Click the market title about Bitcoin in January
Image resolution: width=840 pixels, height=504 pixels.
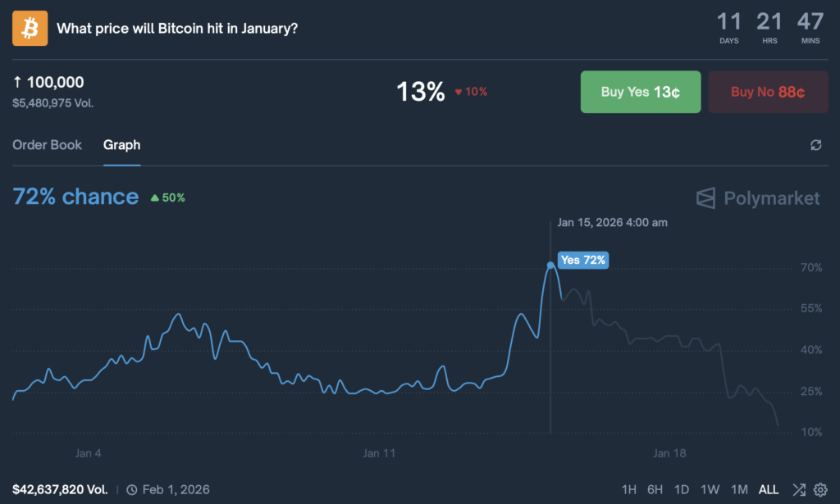[x=177, y=29]
